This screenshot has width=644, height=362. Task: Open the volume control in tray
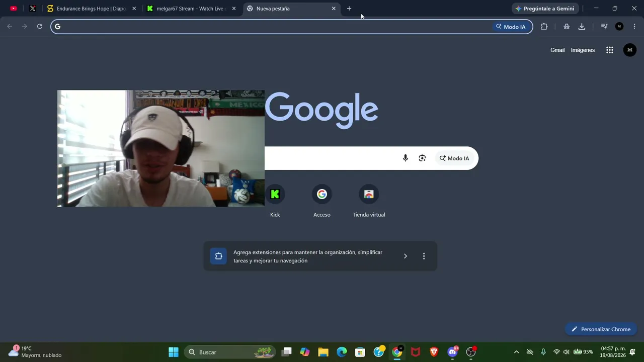pos(566,352)
